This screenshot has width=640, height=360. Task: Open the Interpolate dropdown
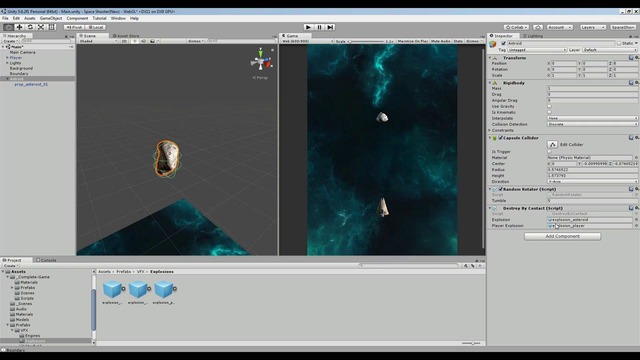(x=593, y=118)
